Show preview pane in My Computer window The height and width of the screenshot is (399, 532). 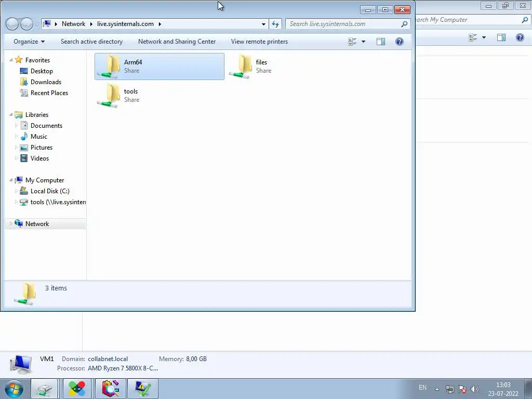tap(501, 37)
